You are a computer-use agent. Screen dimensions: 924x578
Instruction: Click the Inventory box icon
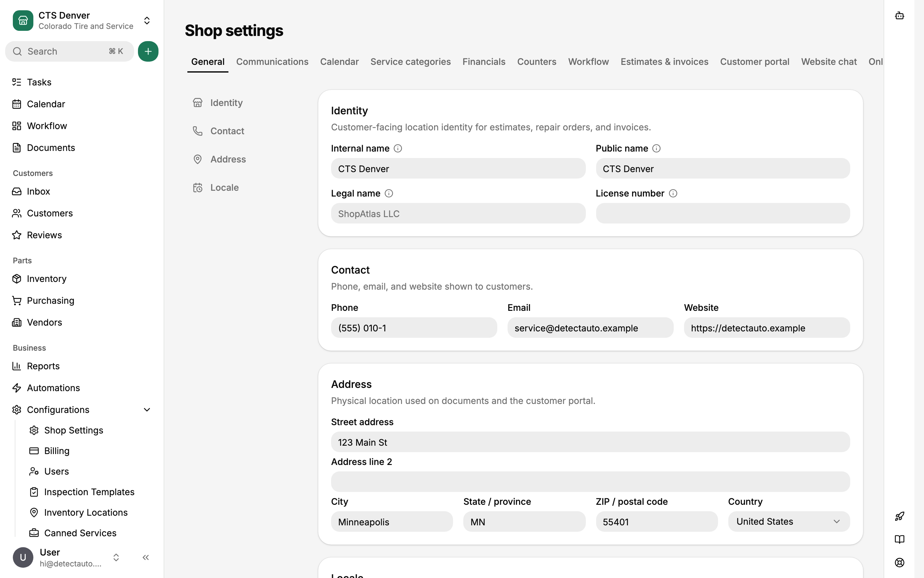coord(17,279)
